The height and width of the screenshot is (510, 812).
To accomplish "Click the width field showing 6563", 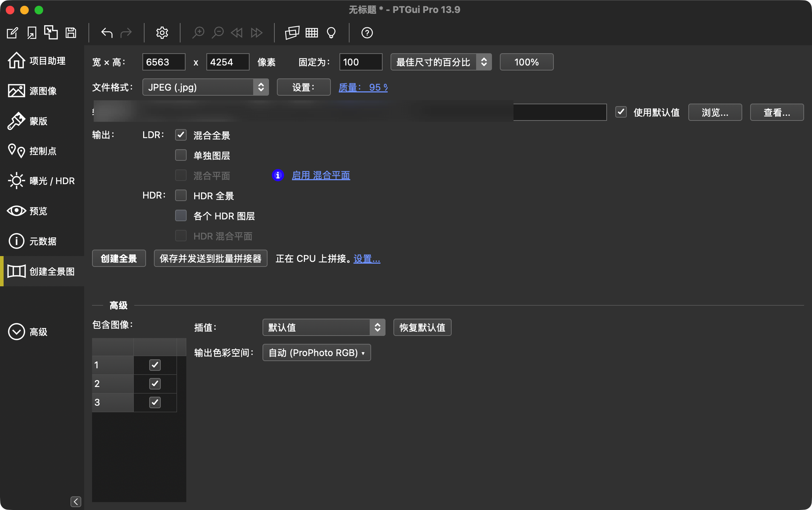I will [164, 62].
